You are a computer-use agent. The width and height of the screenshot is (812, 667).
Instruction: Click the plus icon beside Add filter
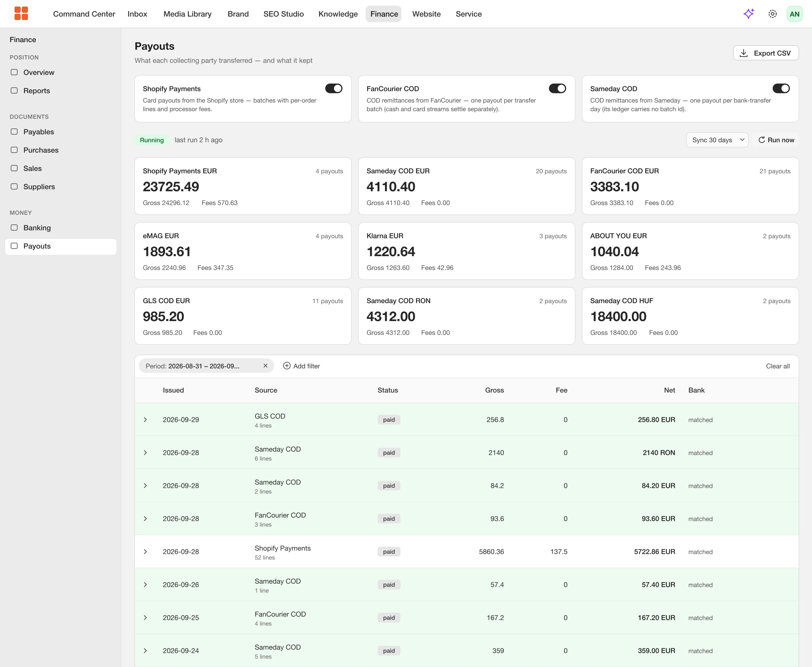click(x=287, y=366)
